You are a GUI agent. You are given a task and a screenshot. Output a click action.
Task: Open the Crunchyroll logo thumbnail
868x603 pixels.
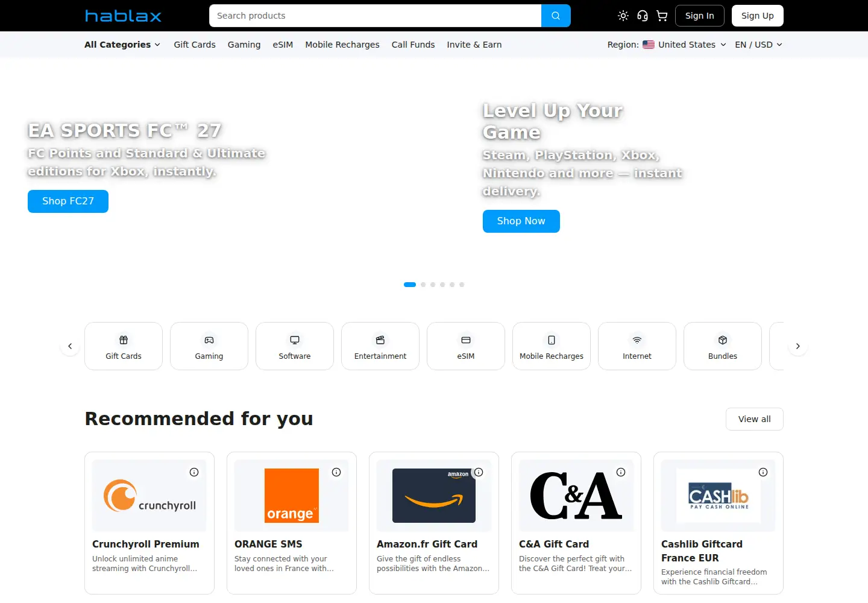pos(149,496)
